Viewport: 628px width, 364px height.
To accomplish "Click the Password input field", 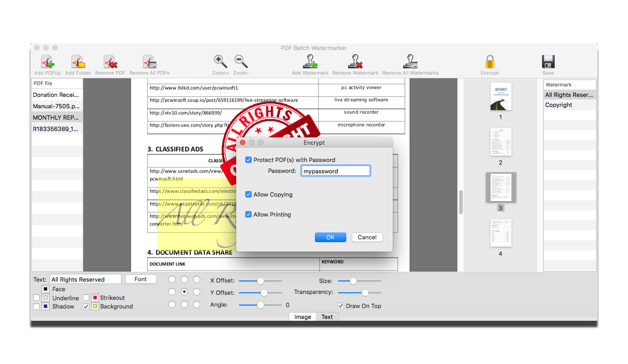I will (x=336, y=171).
